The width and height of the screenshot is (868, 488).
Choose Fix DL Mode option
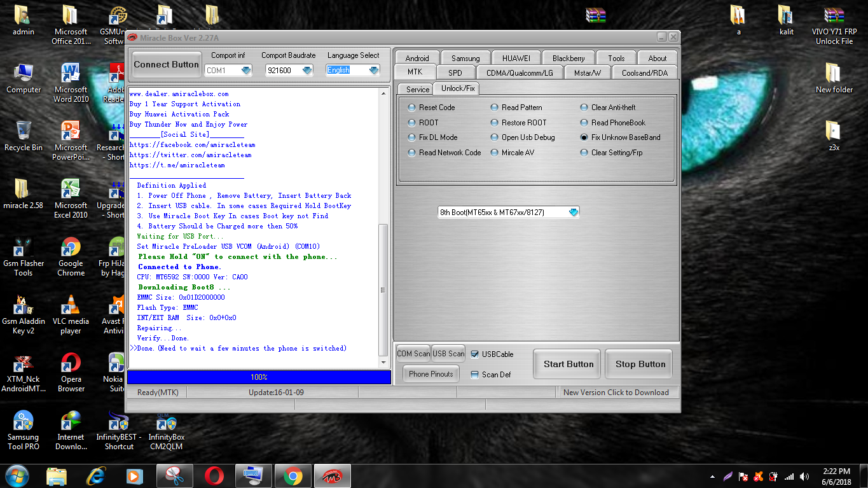tap(433, 137)
